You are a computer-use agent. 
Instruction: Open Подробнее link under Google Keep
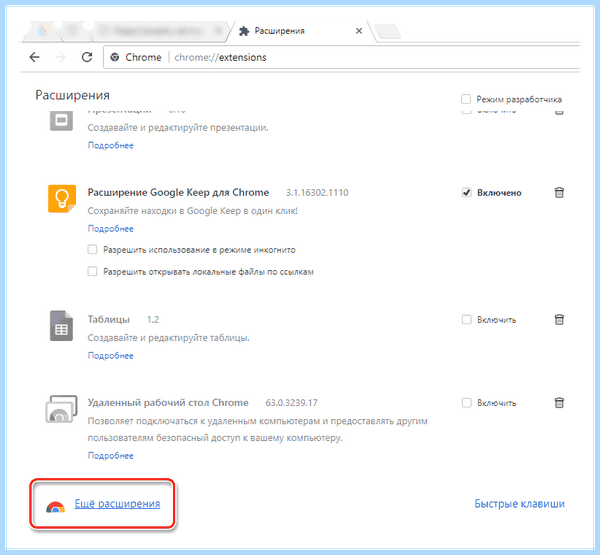click(x=111, y=229)
